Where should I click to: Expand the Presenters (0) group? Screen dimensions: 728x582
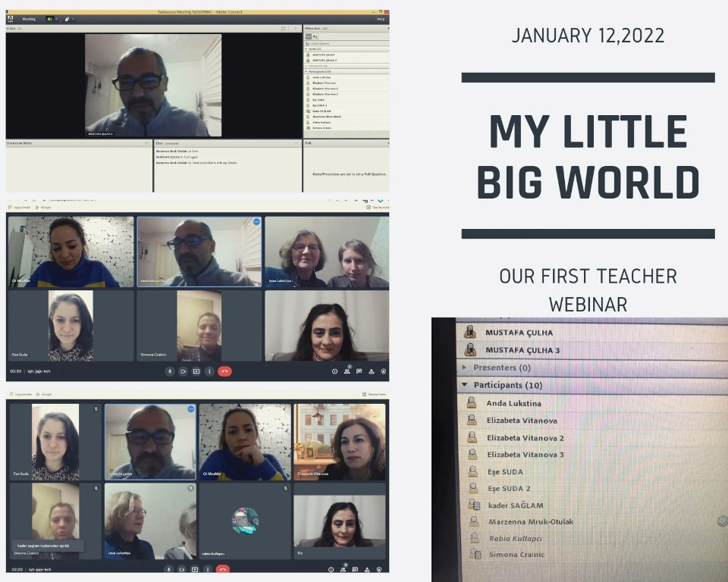coord(464,368)
